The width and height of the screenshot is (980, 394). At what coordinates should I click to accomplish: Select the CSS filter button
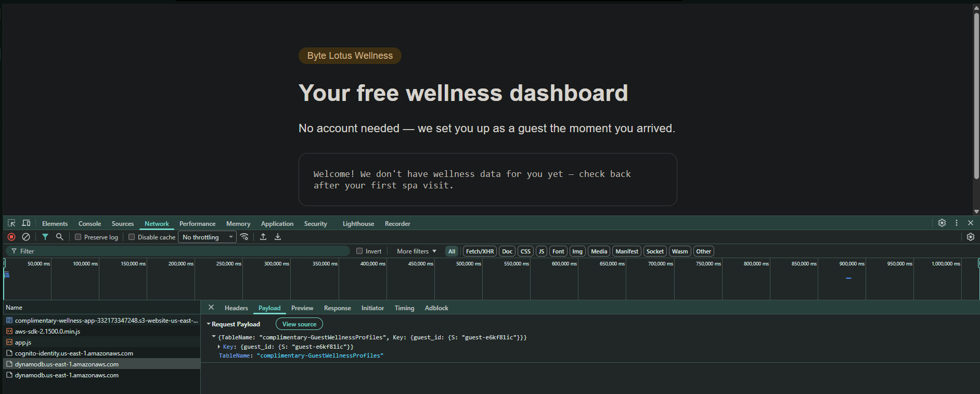point(525,251)
